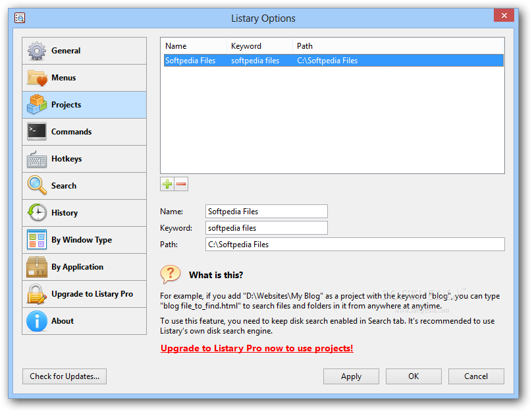
Task: Add a new project with plus icon
Action: click(x=167, y=184)
